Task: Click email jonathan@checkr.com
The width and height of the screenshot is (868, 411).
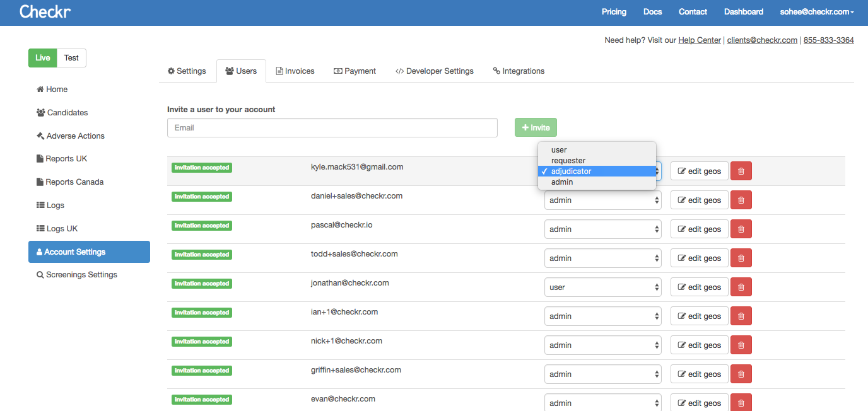Action: [349, 283]
